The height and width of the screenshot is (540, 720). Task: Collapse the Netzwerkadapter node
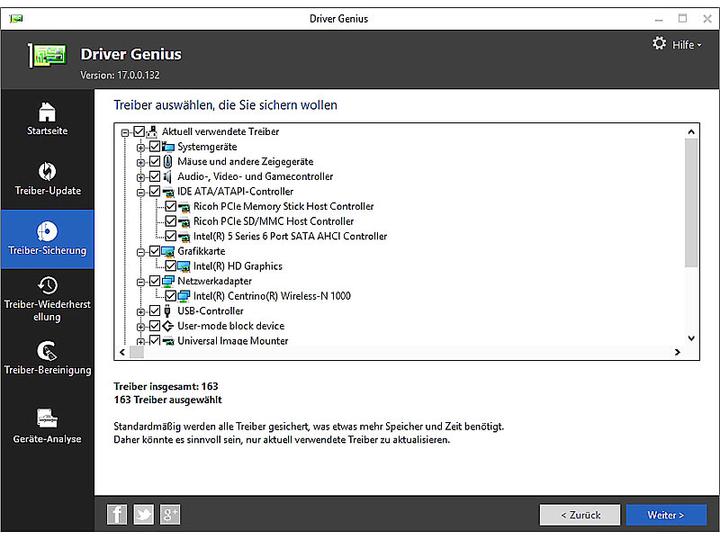point(141,282)
